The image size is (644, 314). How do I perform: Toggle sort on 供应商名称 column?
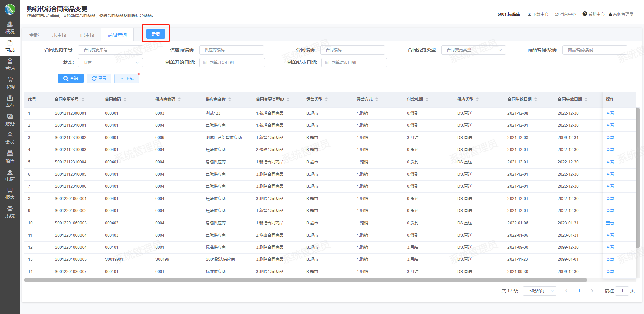230,99
